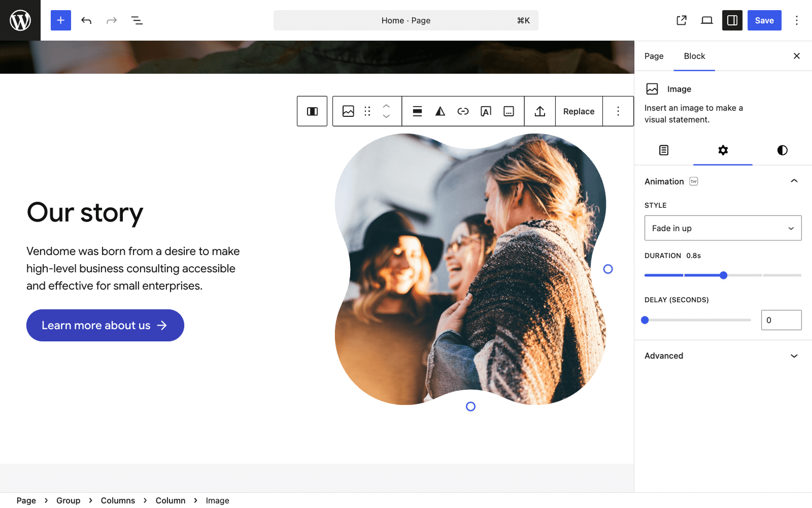Apply duotone filter from block toolbar
Viewport: 812px width, 508px height.
click(440, 111)
